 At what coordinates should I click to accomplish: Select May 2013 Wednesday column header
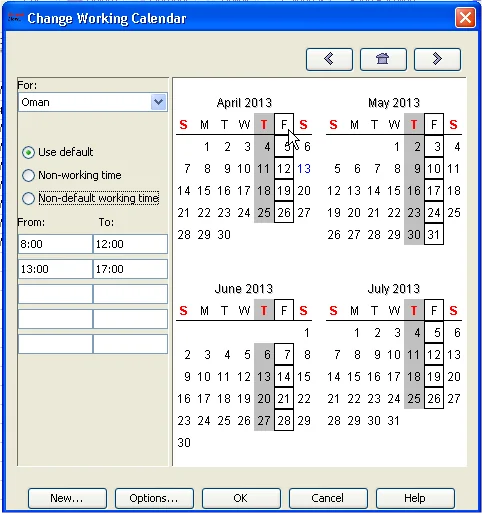coord(394,125)
